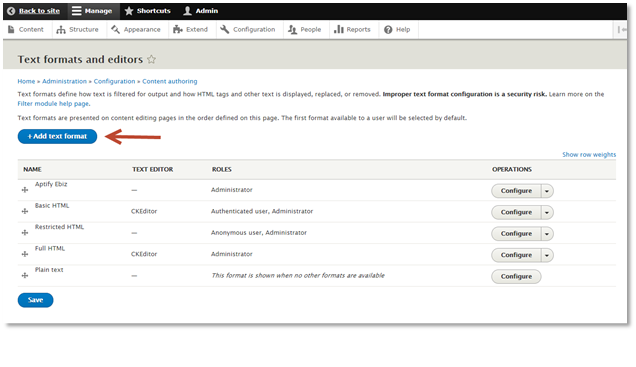Open the Structure menu

click(78, 30)
